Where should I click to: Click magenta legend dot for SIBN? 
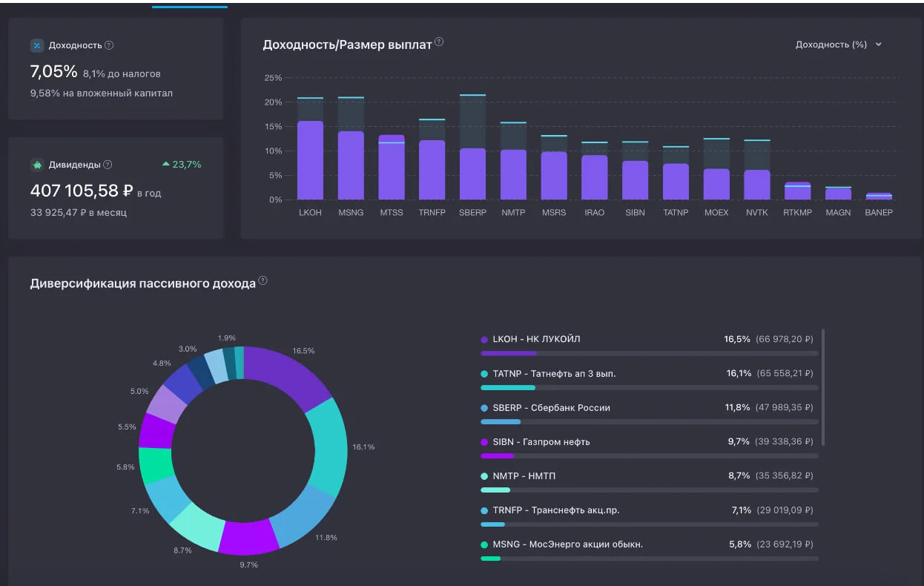click(484, 442)
